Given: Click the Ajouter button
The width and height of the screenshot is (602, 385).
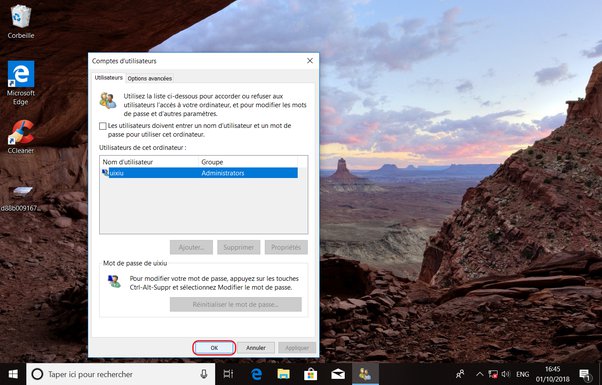Looking at the screenshot, I should click(191, 247).
